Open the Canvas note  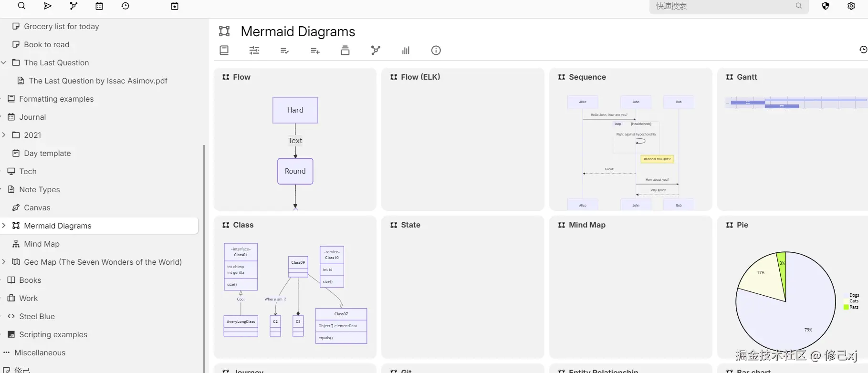click(x=37, y=208)
